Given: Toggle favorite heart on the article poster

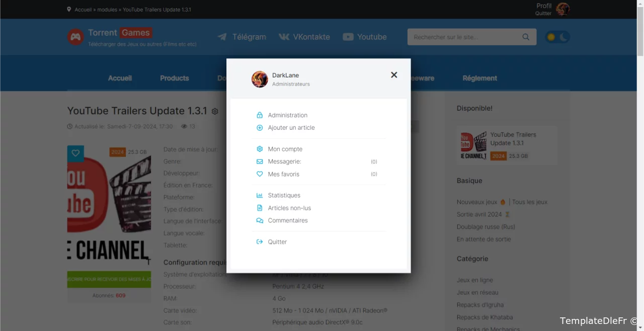Looking at the screenshot, I should [75, 153].
